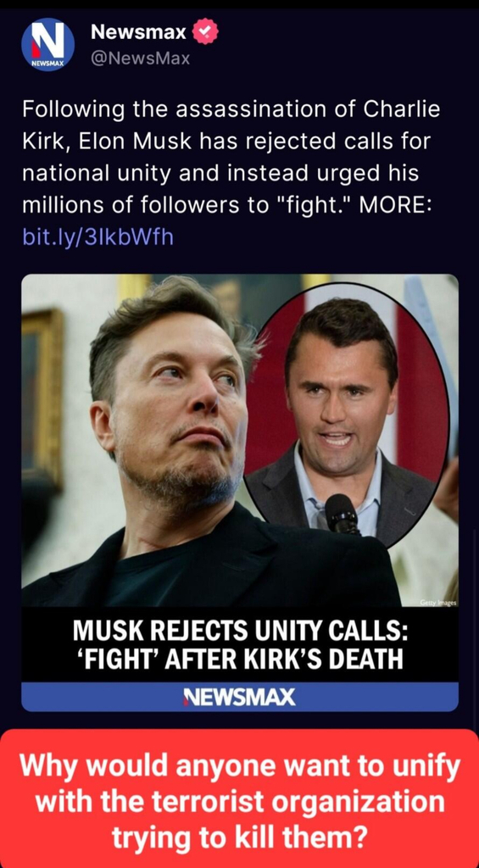The width and height of the screenshot is (479, 868).
Task: Tap the quoted word "fight." in post
Action: pyautogui.click(x=314, y=205)
